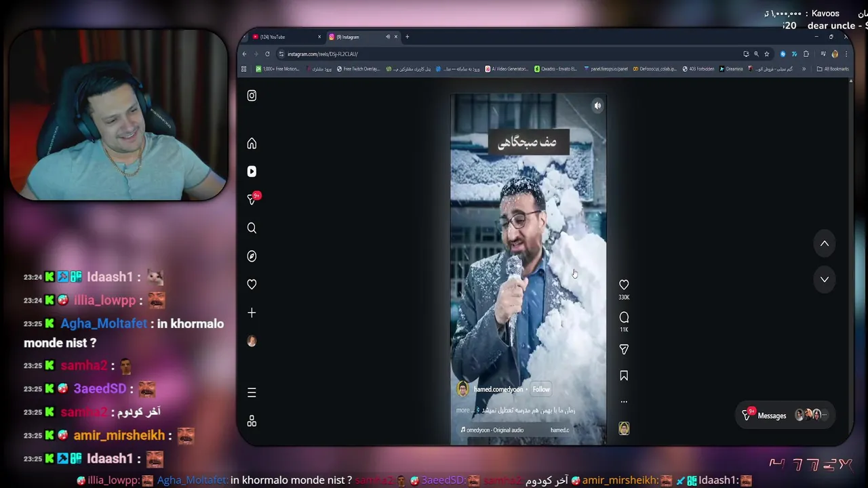This screenshot has height=488, width=868.
Task: Open '403 Forbidden' bookmark
Action: [698, 69]
